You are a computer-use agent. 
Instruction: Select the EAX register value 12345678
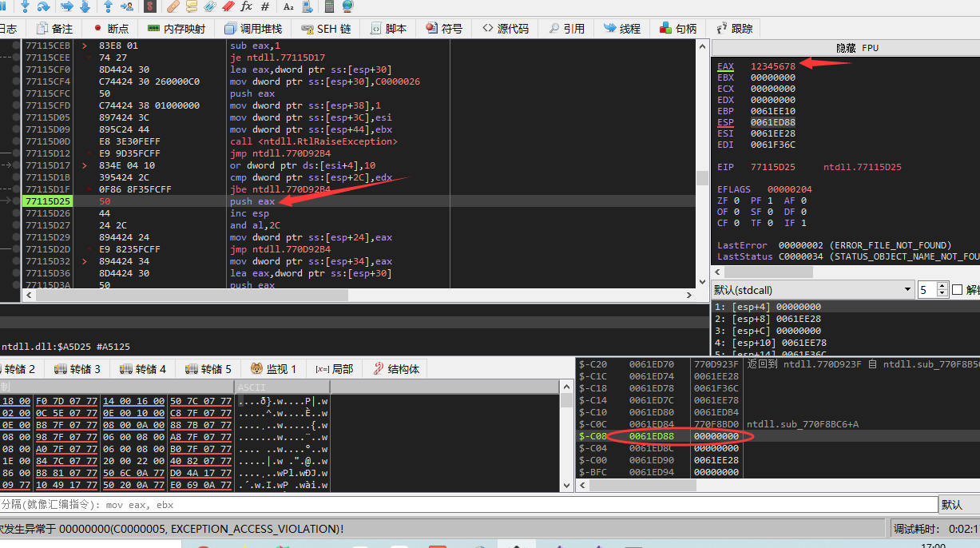pyautogui.click(x=773, y=66)
